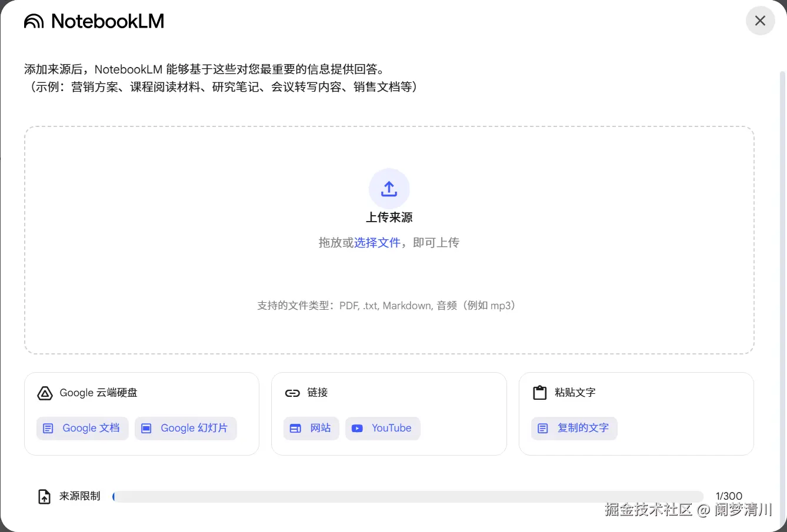Choose Google 幻灯片 as a source
Screen dimensions: 787x532
[x=186, y=428]
